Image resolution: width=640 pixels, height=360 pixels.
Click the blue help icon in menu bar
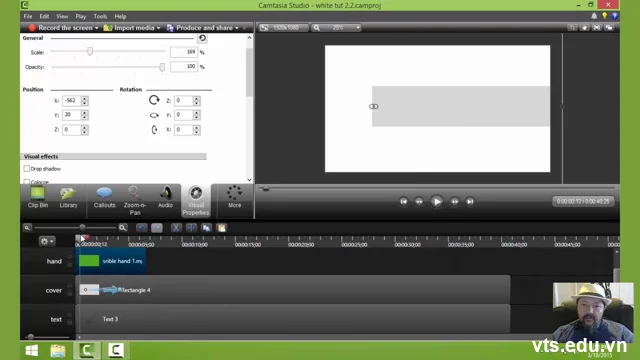614,16
